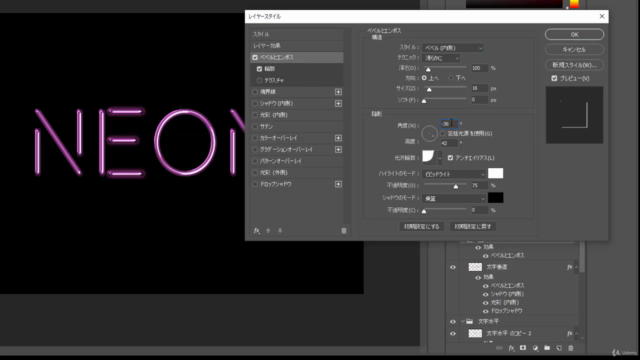Click the plus icon beside グラデーションオーバーレイ
The height and width of the screenshot is (360, 640).
tap(338, 150)
